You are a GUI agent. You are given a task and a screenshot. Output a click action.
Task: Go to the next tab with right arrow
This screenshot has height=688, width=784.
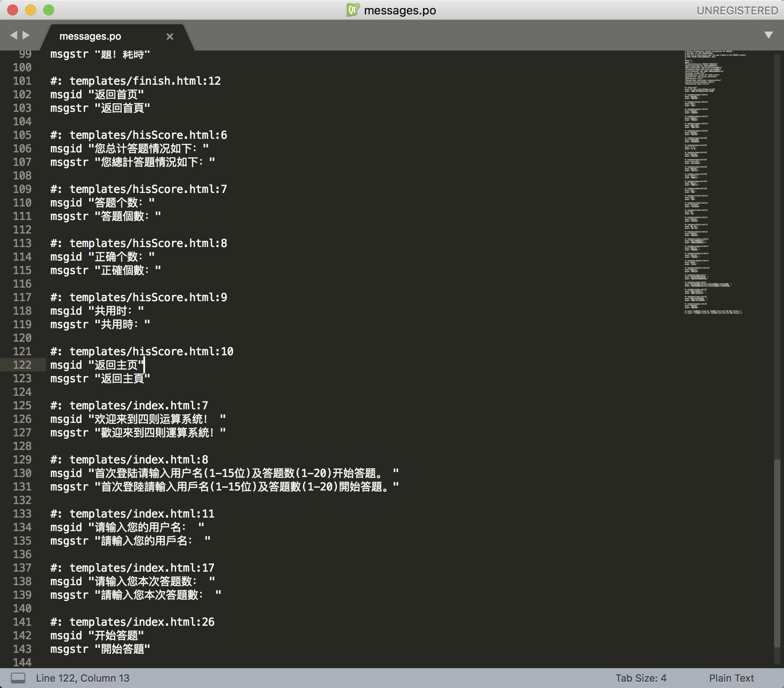coord(26,35)
